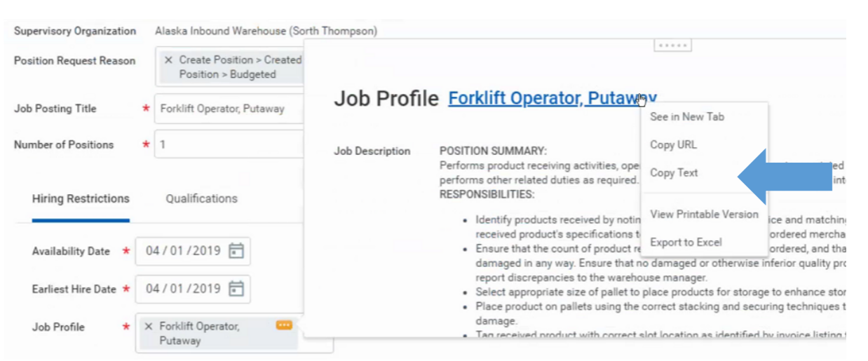This screenshot has height=361, width=868.
Task: Select Copy Text menu entry
Action: coord(674,173)
